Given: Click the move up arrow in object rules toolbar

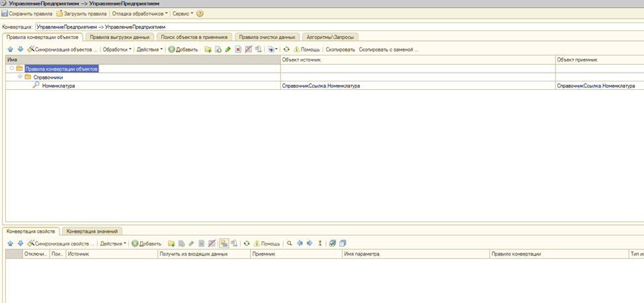Looking at the screenshot, I should coord(10,50).
